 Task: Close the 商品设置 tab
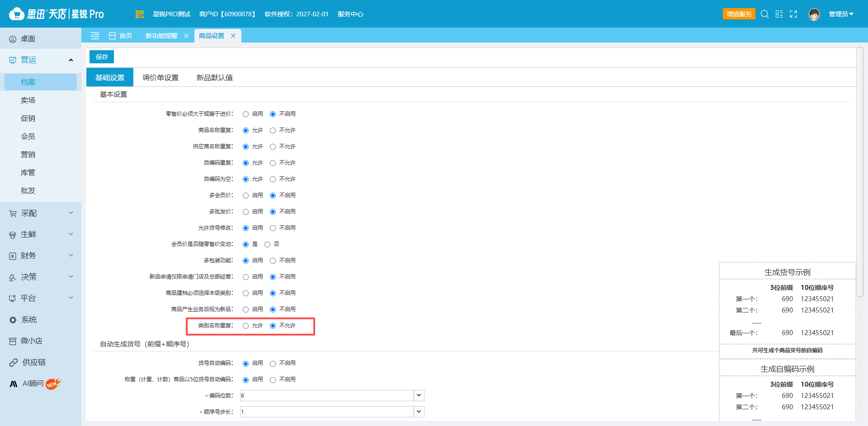point(233,36)
